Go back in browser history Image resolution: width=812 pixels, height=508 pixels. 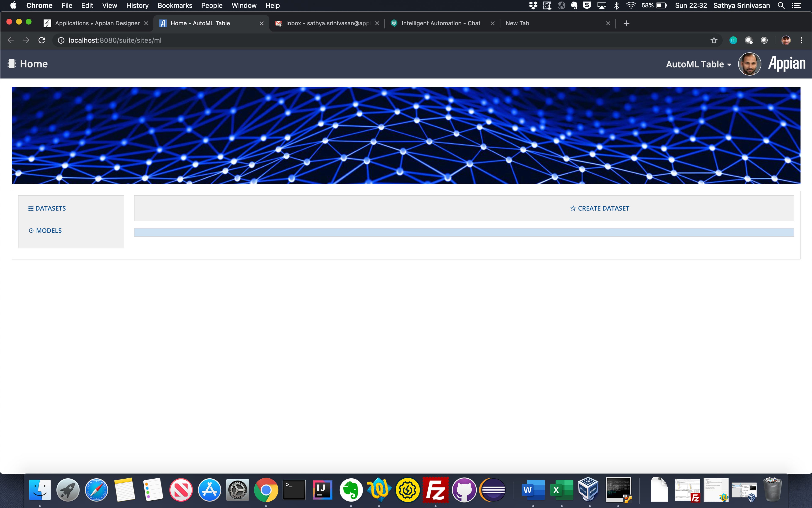(x=11, y=40)
